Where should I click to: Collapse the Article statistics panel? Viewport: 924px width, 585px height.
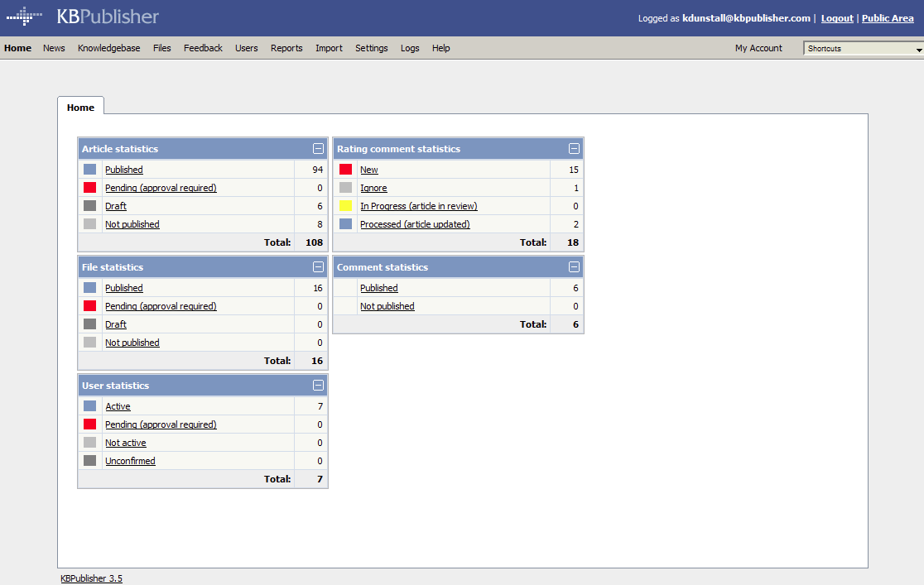point(318,148)
